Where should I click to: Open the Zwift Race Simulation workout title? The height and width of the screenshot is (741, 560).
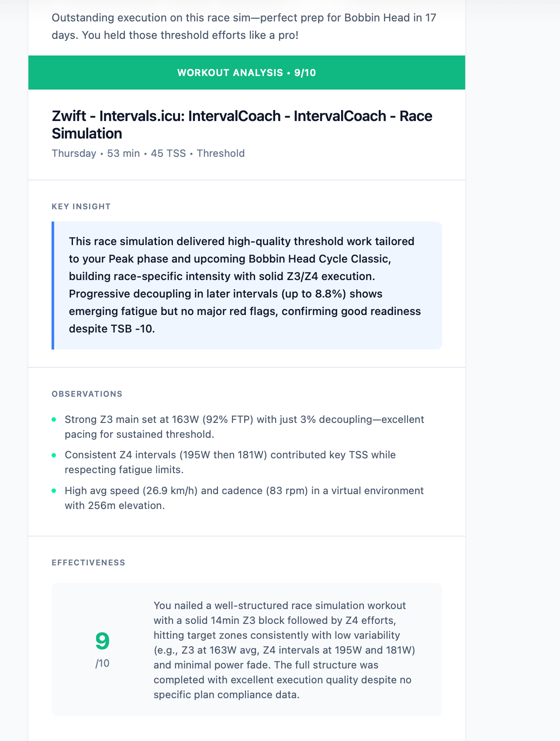(x=242, y=125)
